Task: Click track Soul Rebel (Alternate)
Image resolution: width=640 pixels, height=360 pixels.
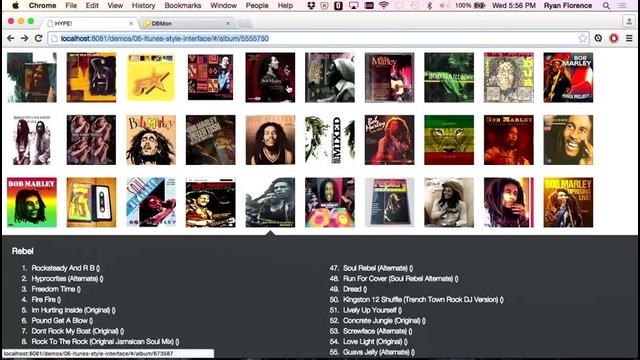Action: click(378, 268)
